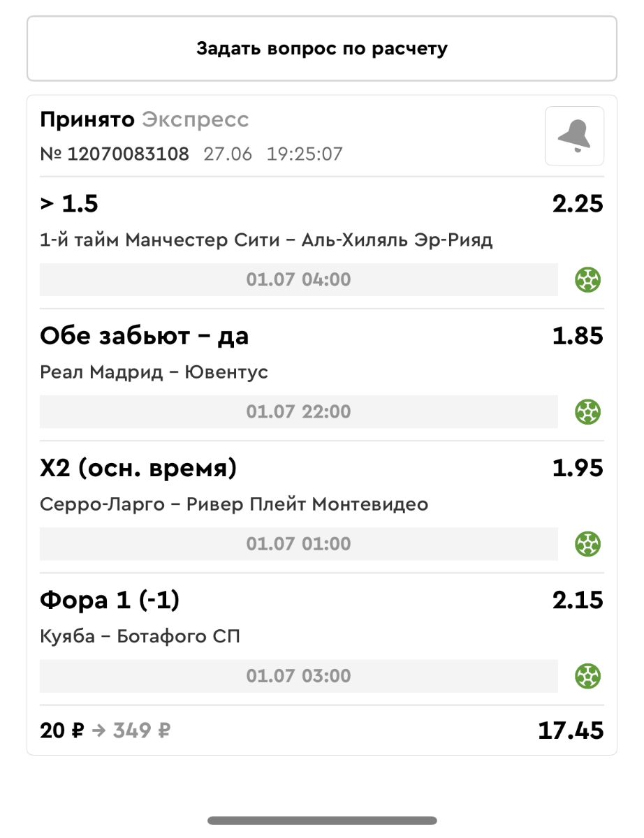Open bet number 12070083108
This screenshot has width=644, height=838.
tap(128, 154)
